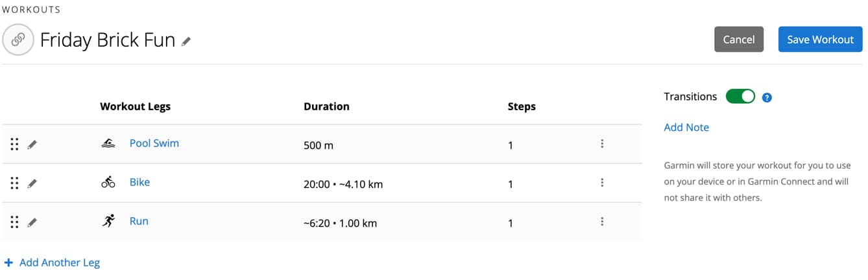Open the Pool Swim three-dot menu
The image size is (868, 280).
pos(602,144)
